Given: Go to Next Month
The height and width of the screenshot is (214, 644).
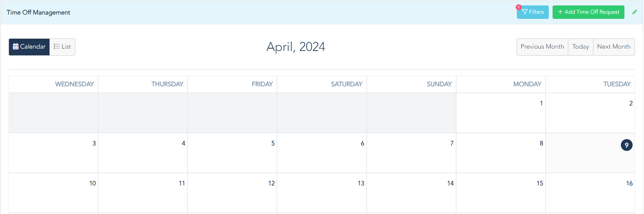Looking at the screenshot, I should click(x=614, y=47).
